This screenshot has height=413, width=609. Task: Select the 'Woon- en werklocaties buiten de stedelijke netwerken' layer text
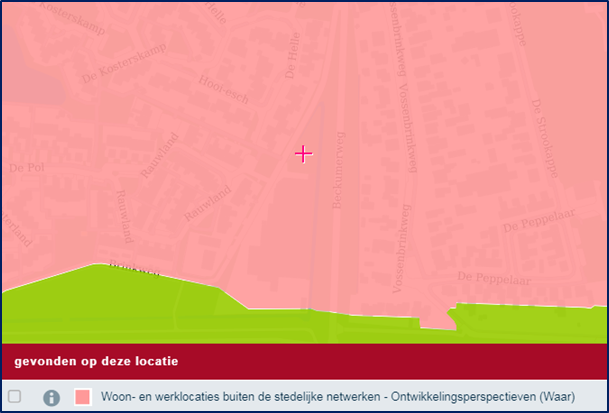pyautogui.click(x=338, y=397)
